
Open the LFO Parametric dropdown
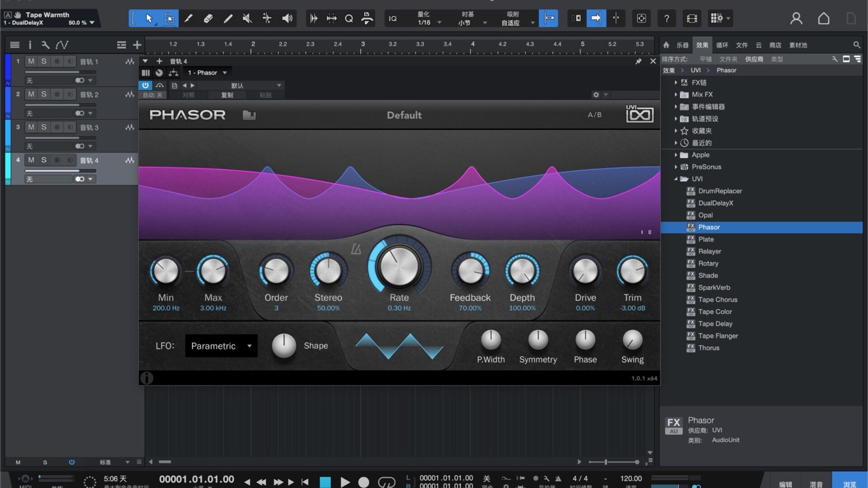coord(221,346)
